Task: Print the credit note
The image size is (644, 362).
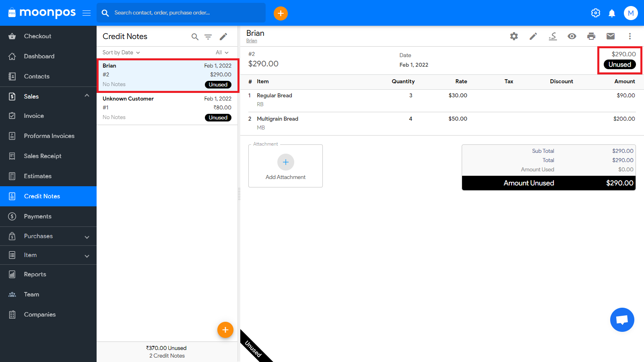Action: [x=591, y=36]
